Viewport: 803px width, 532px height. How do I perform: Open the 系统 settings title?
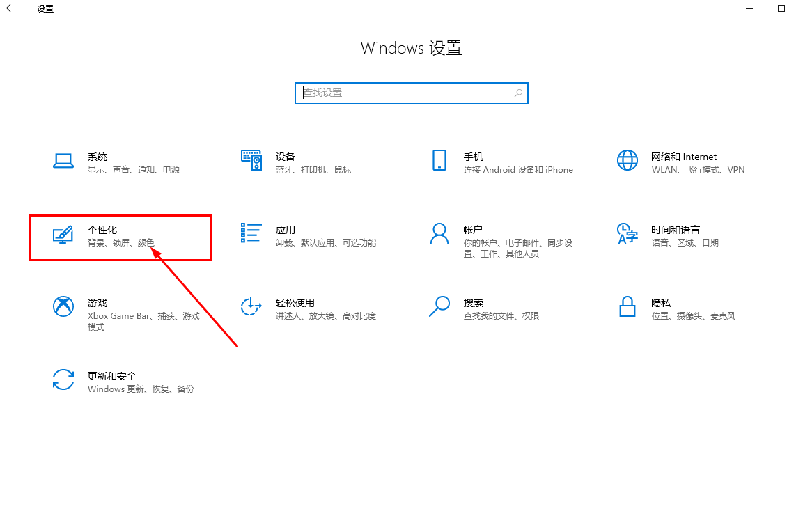tap(98, 157)
